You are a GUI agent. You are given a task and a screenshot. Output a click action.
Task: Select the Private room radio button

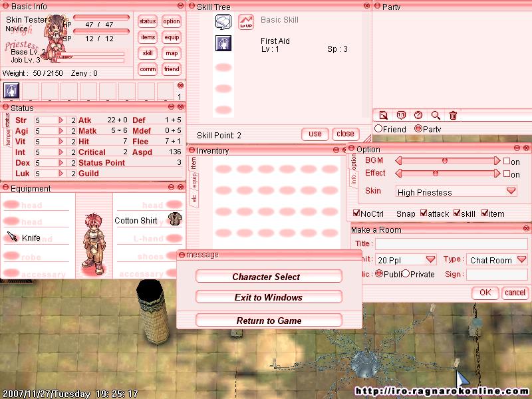(406, 273)
